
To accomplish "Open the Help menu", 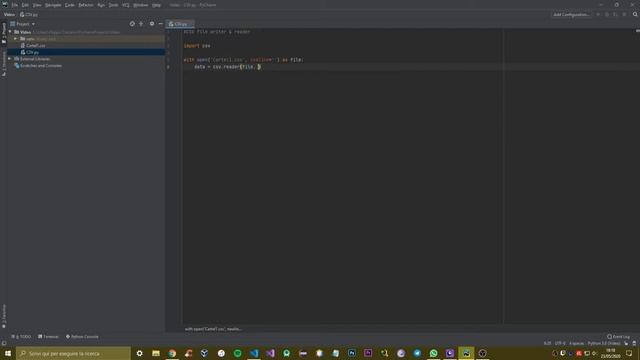I will coord(156,5).
